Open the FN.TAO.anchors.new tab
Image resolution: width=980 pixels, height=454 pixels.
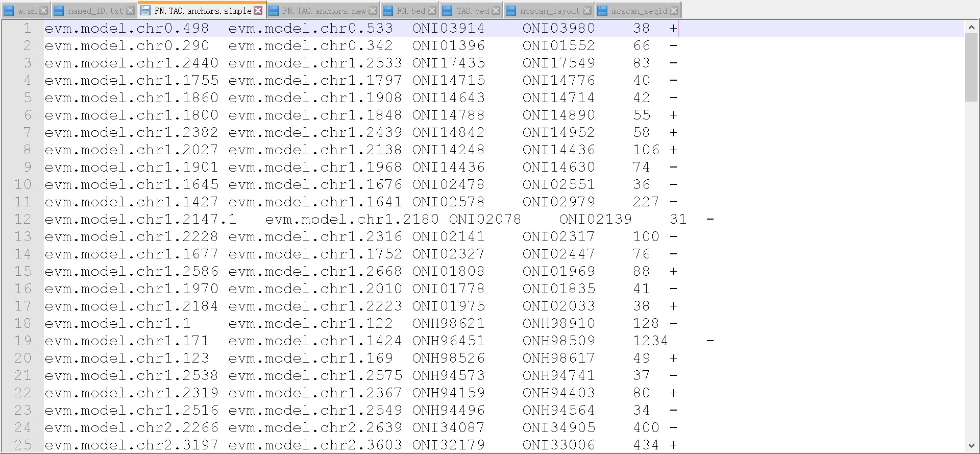[x=324, y=11]
